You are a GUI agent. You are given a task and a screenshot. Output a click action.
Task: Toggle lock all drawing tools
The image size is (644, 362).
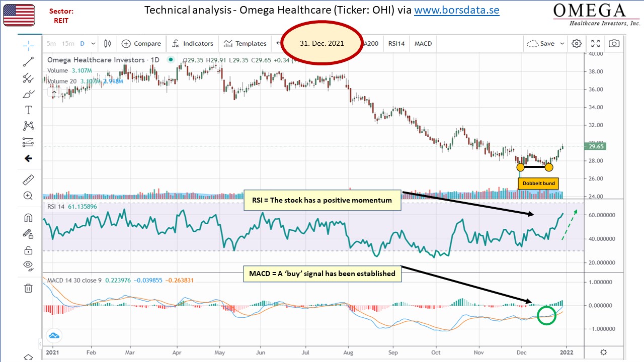tap(29, 250)
